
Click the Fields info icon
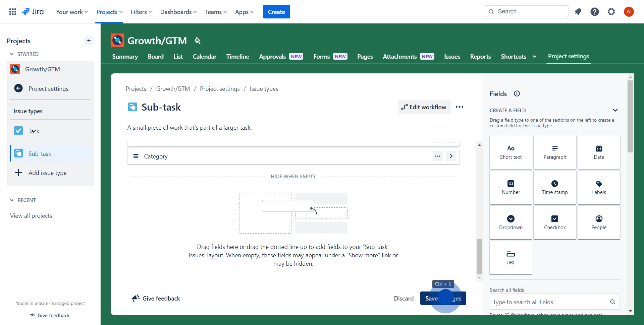517,94
